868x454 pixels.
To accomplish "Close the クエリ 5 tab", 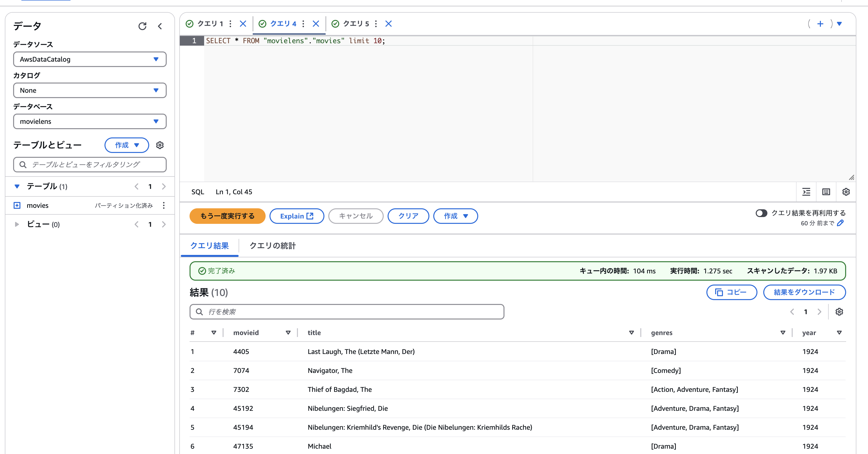I will click(389, 24).
